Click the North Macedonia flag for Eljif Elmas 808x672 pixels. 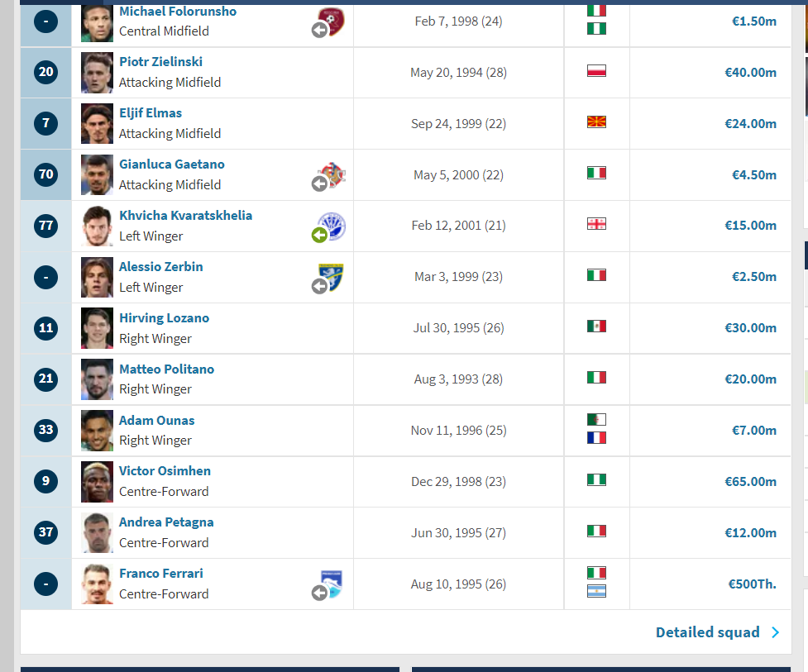(x=596, y=122)
